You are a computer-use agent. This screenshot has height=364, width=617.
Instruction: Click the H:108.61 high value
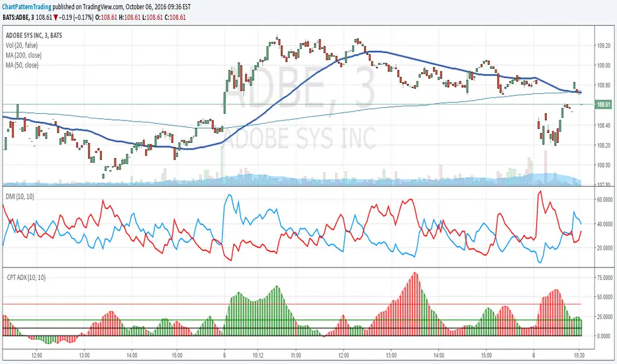[x=129, y=17]
